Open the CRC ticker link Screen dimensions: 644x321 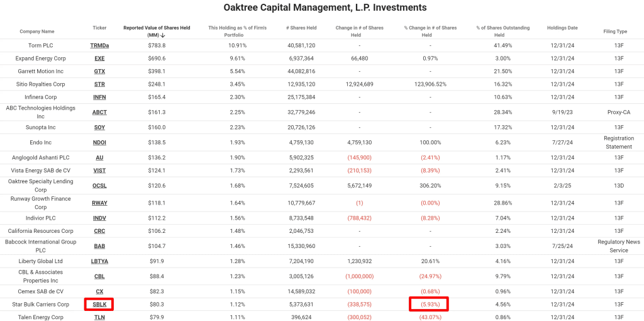coord(99,231)
